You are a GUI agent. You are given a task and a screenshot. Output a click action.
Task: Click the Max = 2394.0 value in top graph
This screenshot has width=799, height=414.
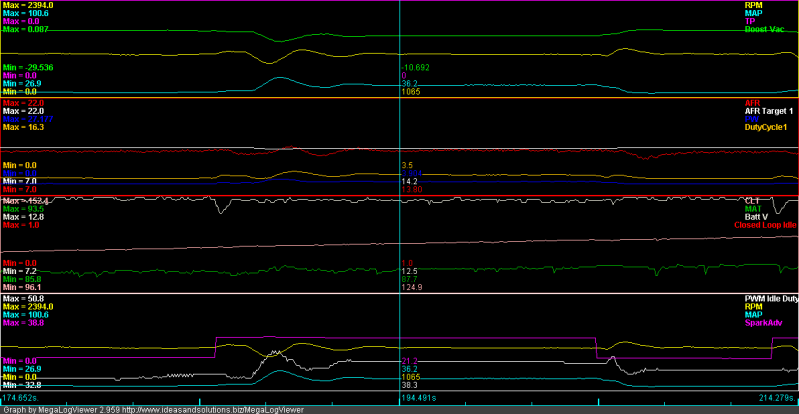pos(28,5)
